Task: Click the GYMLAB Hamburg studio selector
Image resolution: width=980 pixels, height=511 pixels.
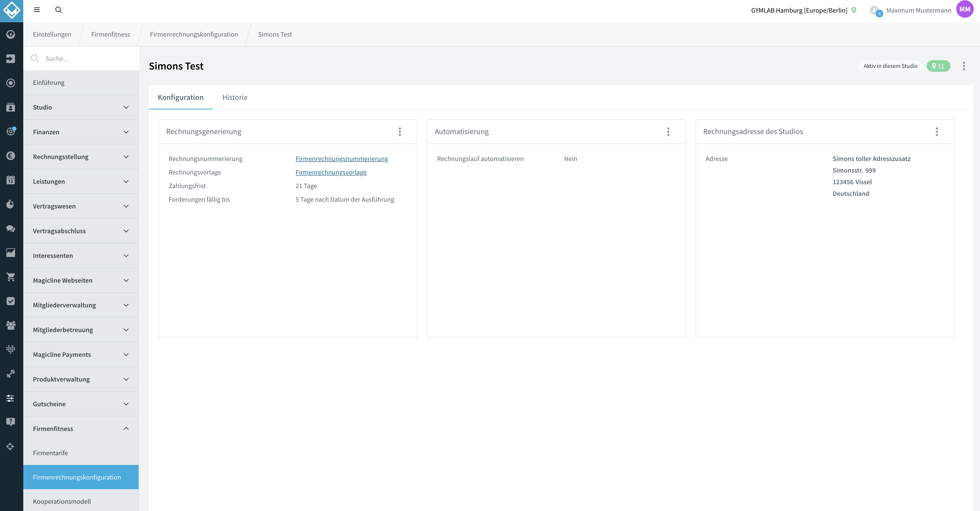Action: (x=799, y=10)
